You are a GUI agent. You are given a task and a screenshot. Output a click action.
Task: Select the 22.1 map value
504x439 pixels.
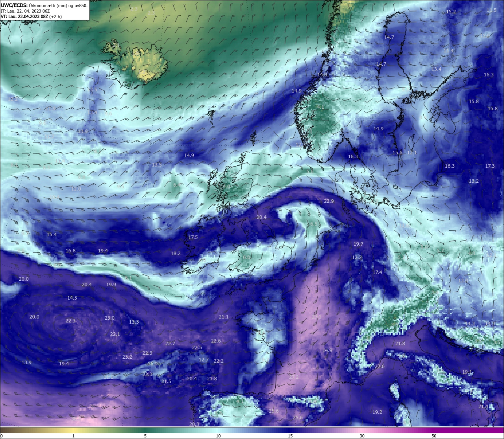tap(115, 334)
